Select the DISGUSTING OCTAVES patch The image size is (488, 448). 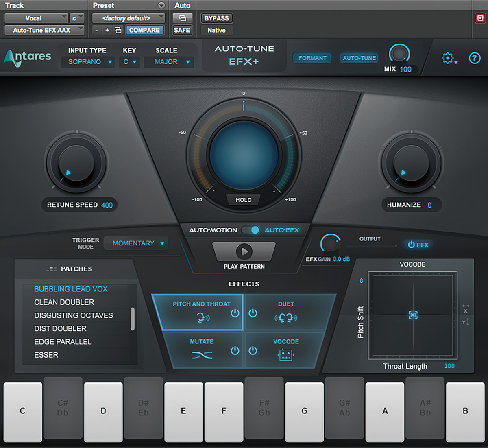(74, 315)
